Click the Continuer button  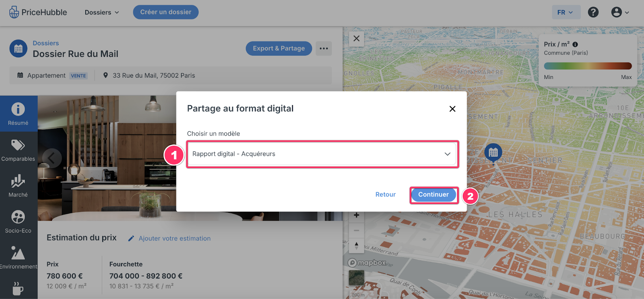pyautogui.click(x=433, y=195)
